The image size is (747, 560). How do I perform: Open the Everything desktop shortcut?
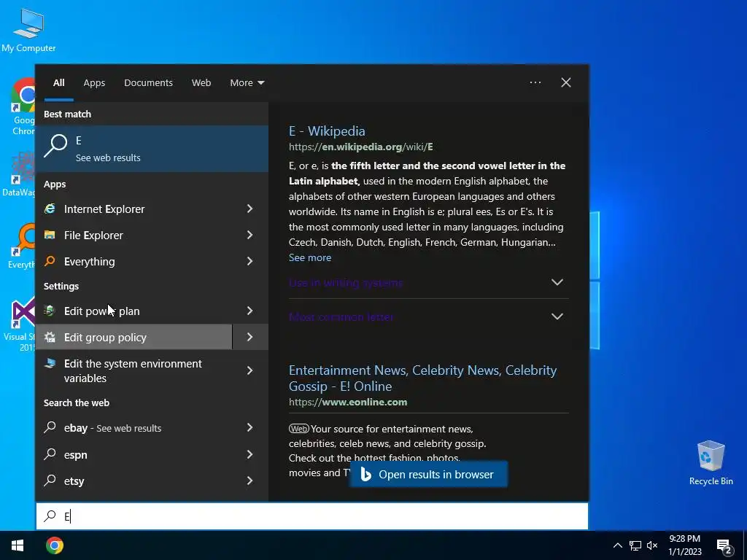coord(21,246)
